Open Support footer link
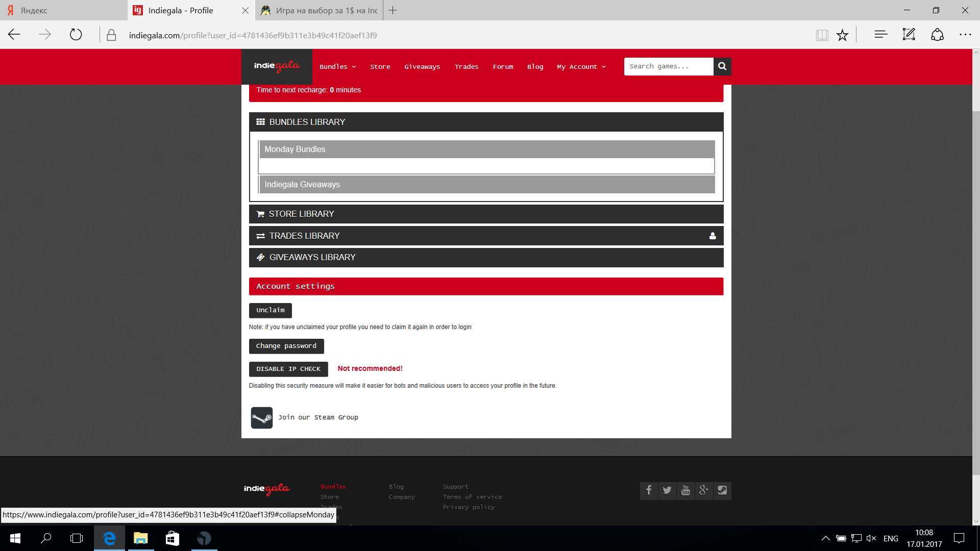Image resolution: width=980 pixels, height=551 pixels. [455, 487]
